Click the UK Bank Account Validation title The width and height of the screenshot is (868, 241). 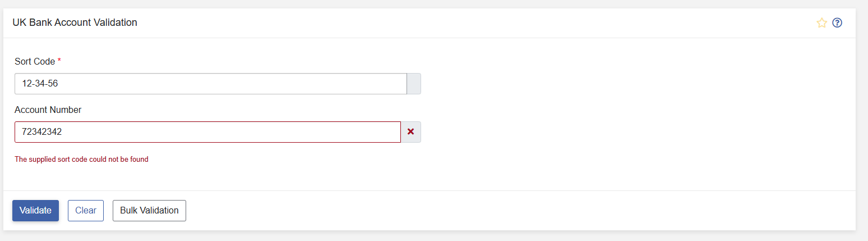pyautogui.click(x=75, y=22)
